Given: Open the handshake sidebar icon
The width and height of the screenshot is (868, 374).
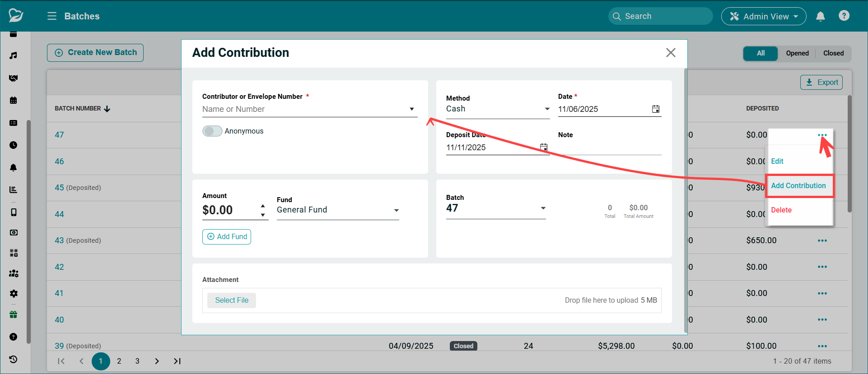Looking at the screenshot, I should click(14, 78).
